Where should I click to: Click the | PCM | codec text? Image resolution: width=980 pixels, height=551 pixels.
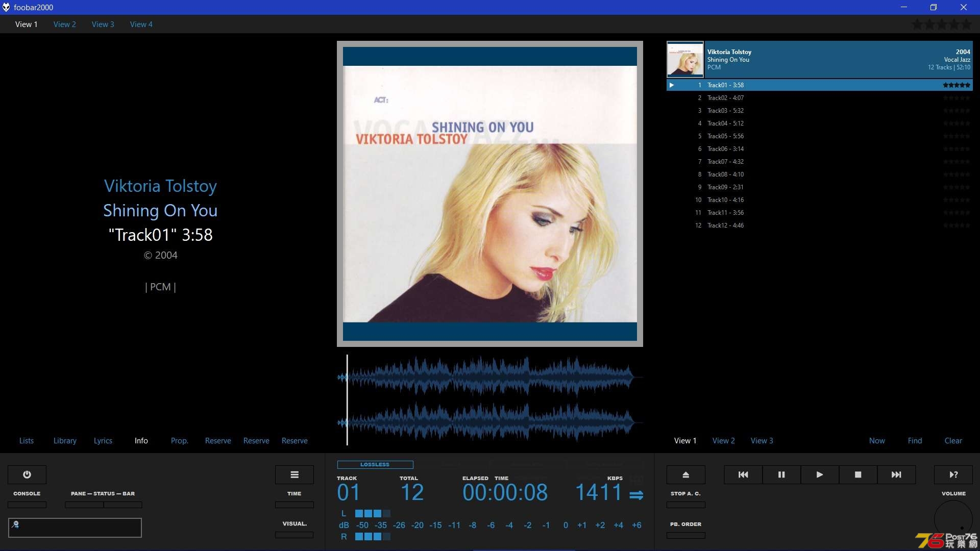pyautogui.click(x=160, y=287)
